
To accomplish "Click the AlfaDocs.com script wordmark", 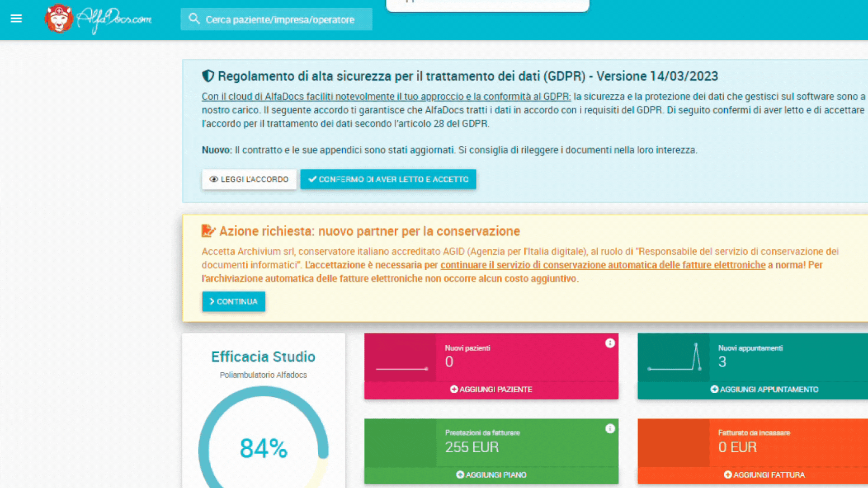I will 114,19.
